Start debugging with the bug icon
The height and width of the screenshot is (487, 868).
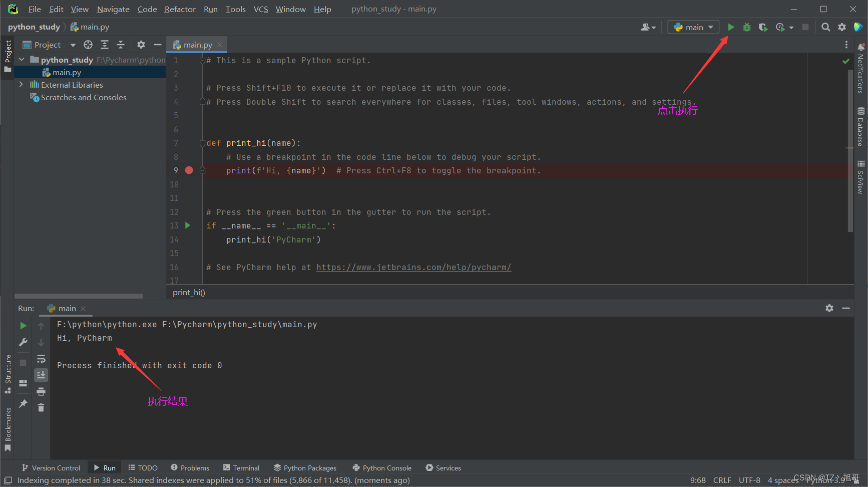[747, 27]
